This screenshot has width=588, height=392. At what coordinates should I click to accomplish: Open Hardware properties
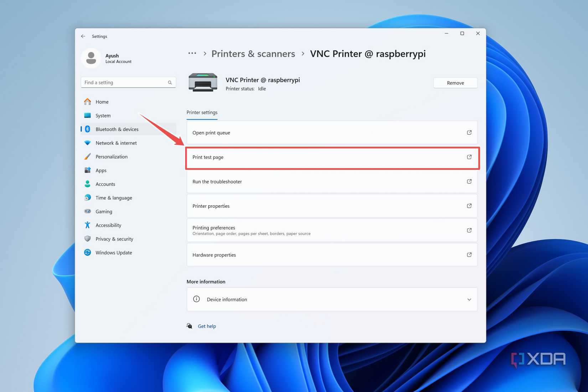(332, 255)
